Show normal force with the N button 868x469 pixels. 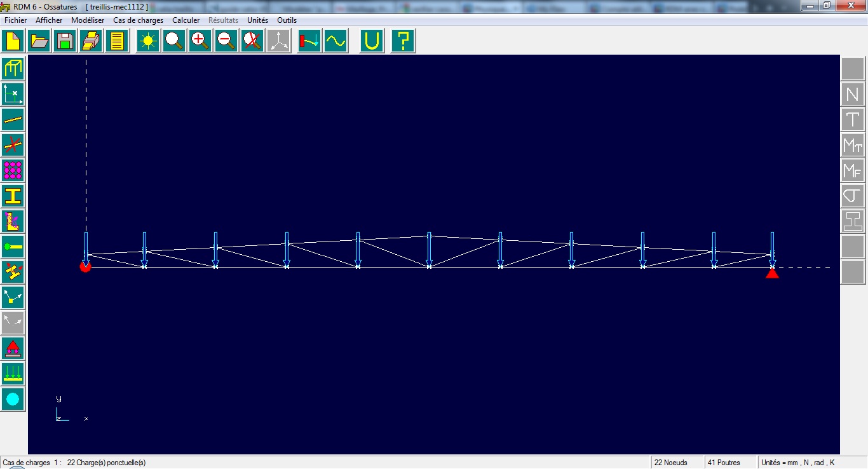click(x=853, y=94)
